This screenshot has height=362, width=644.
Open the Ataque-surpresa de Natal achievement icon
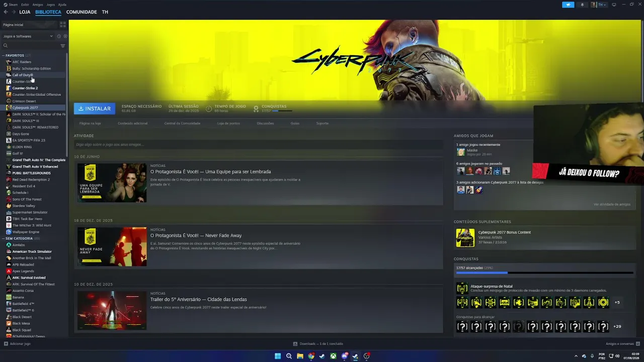point(462,288)
